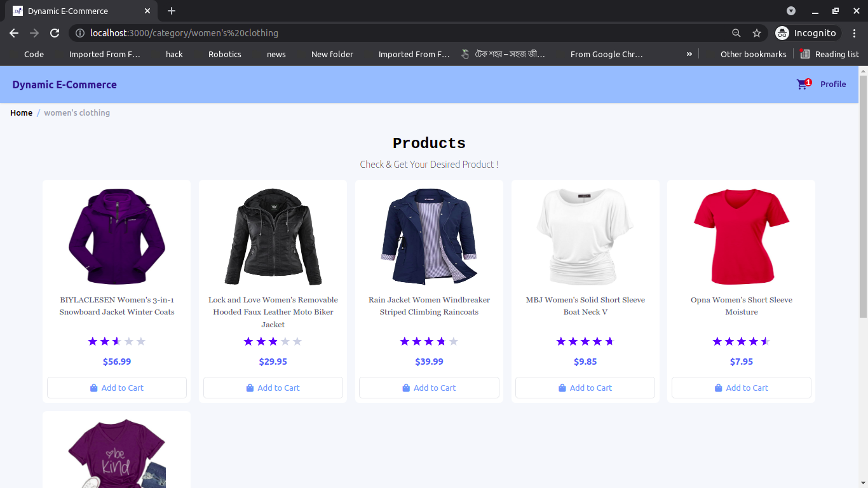
Task: Reload the page
Action: coord(55,33)
